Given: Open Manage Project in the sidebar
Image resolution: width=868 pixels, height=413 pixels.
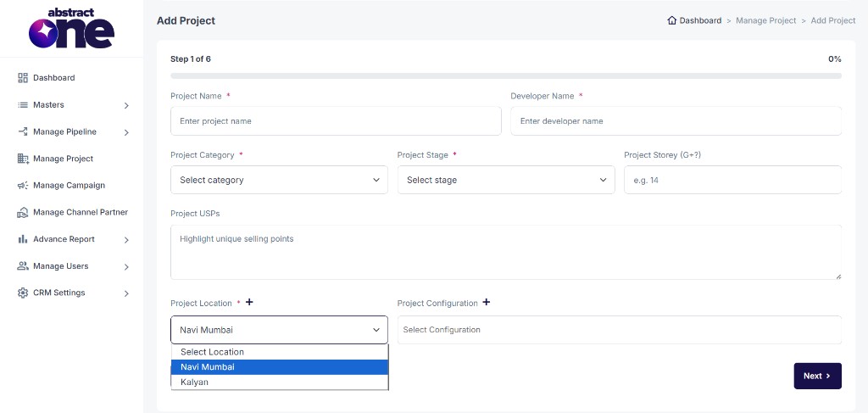Looking at the screenshot, I should [63, 159].
